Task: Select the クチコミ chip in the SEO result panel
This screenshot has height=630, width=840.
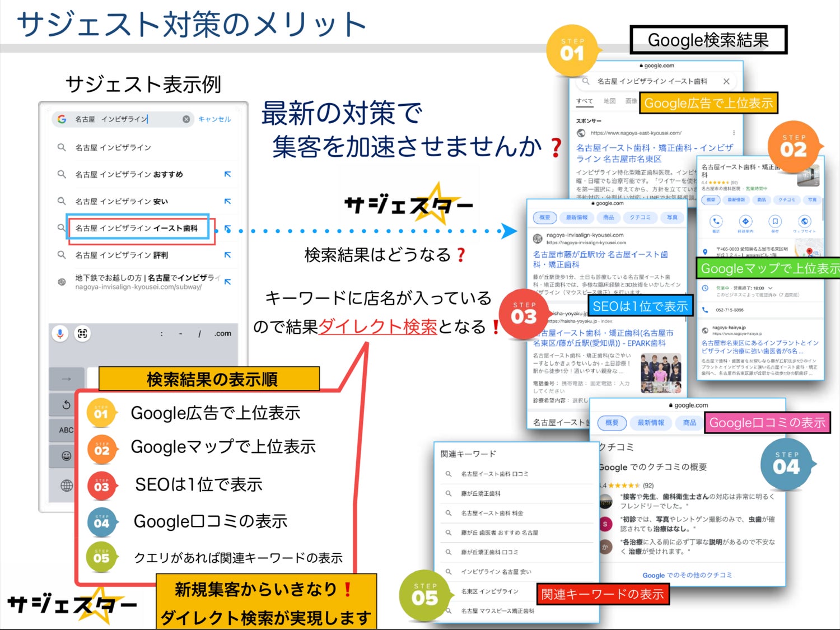Action: tap(640, 217)
